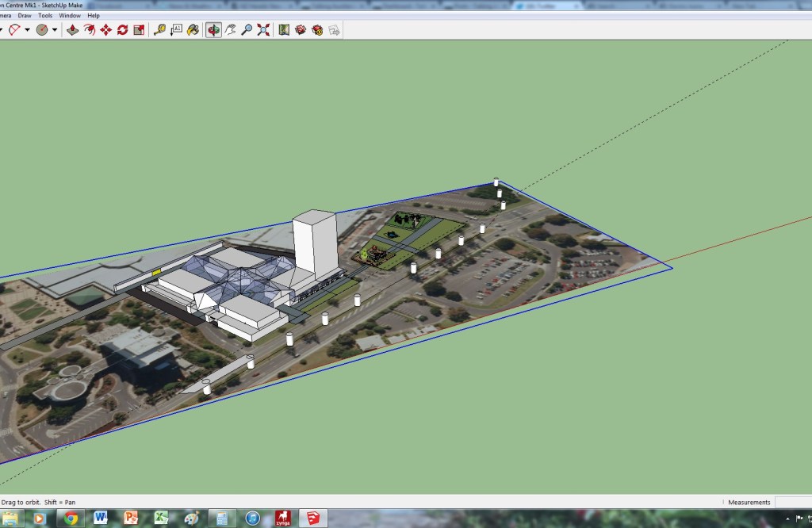The height and width of the screenshot is (528, 812).
Task: Click the Zoom Extents tool
Action: click(263, 30)
